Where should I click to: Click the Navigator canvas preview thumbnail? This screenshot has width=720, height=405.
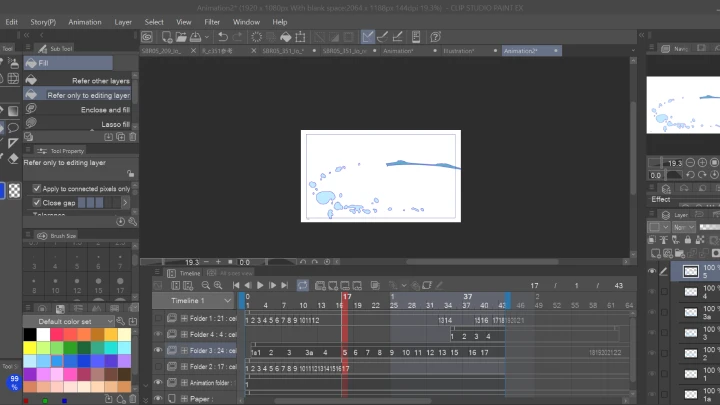tap(683, 105)
